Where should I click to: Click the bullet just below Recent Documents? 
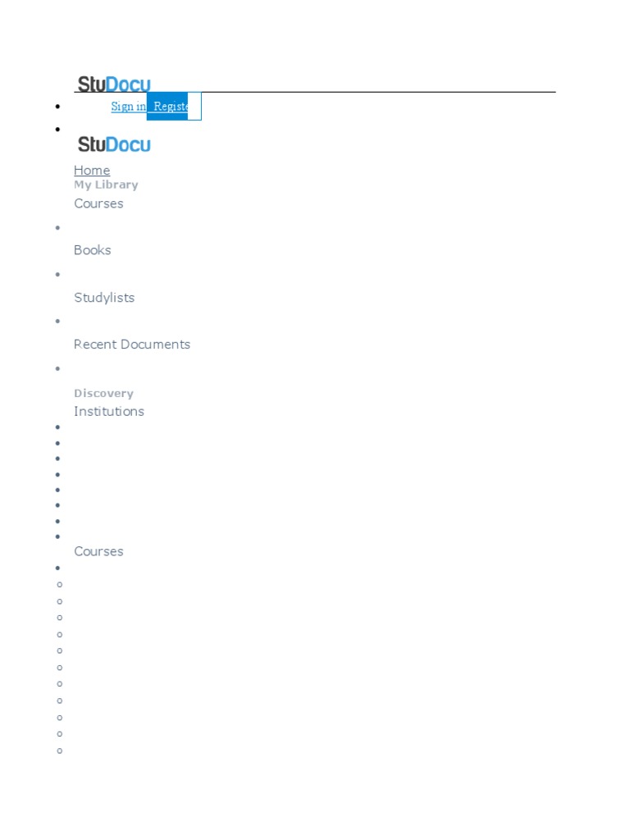[x=58, y=368]
